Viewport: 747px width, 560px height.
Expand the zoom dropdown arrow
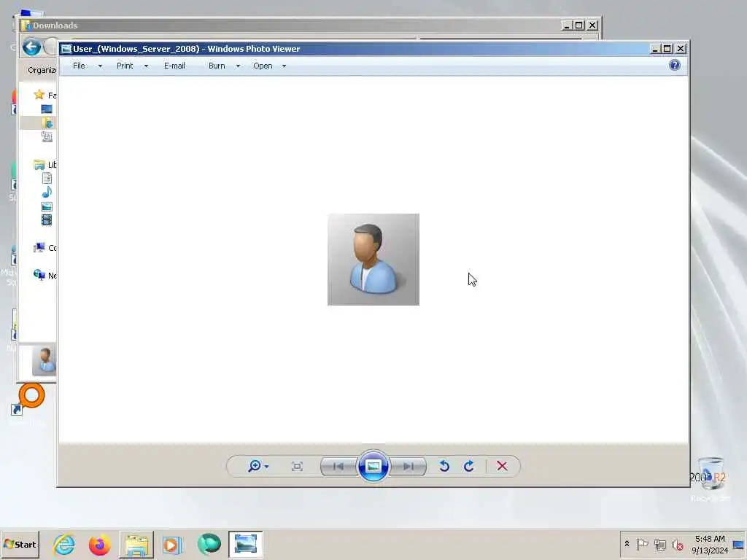266,467
